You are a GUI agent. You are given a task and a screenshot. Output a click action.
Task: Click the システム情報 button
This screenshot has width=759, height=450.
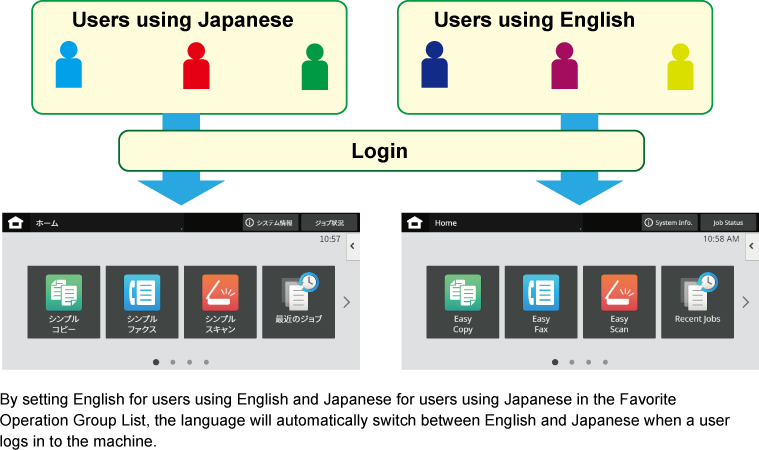[270, 223]
